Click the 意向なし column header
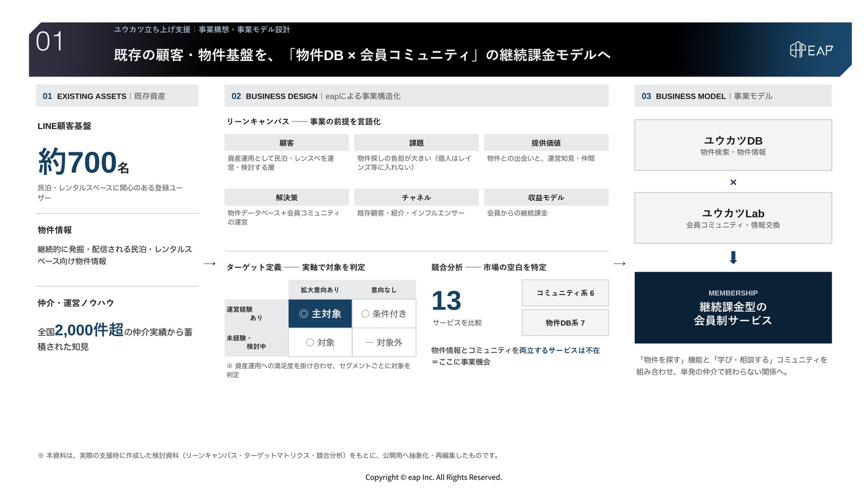The image size is (868, 488). [384, 290]
